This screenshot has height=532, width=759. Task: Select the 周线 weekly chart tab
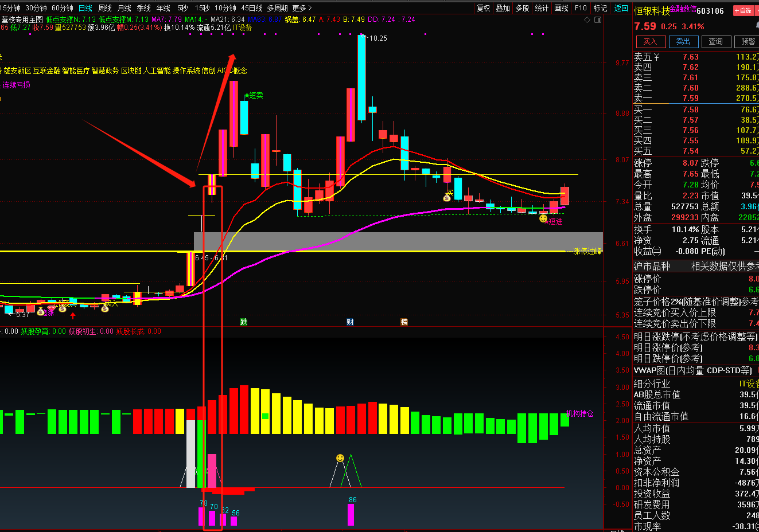(105, 8)
